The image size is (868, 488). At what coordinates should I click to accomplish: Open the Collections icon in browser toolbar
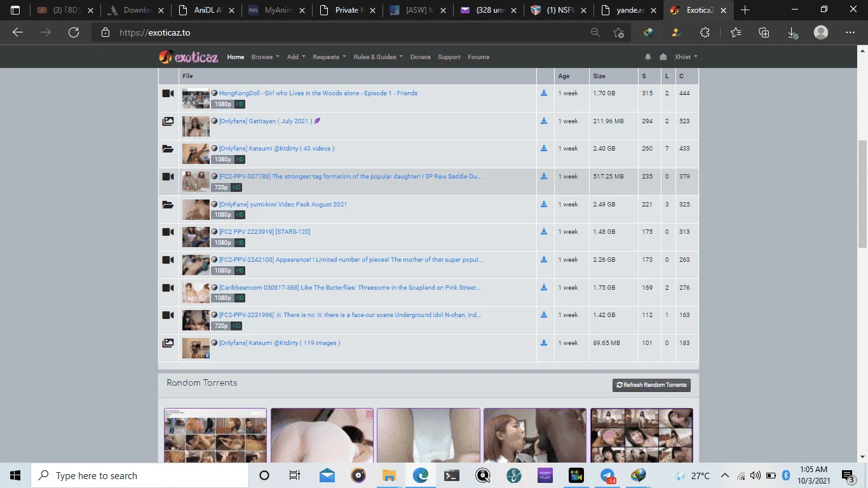764,32
